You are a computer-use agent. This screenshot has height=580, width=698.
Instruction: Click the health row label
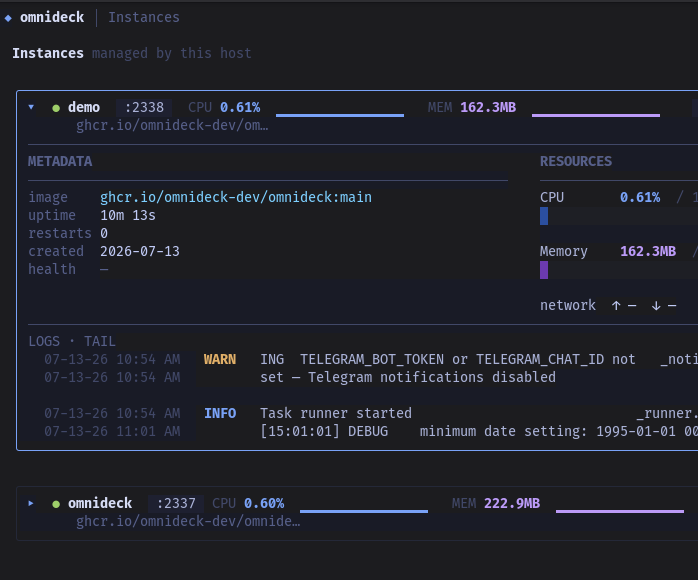[x=52, y=269]
